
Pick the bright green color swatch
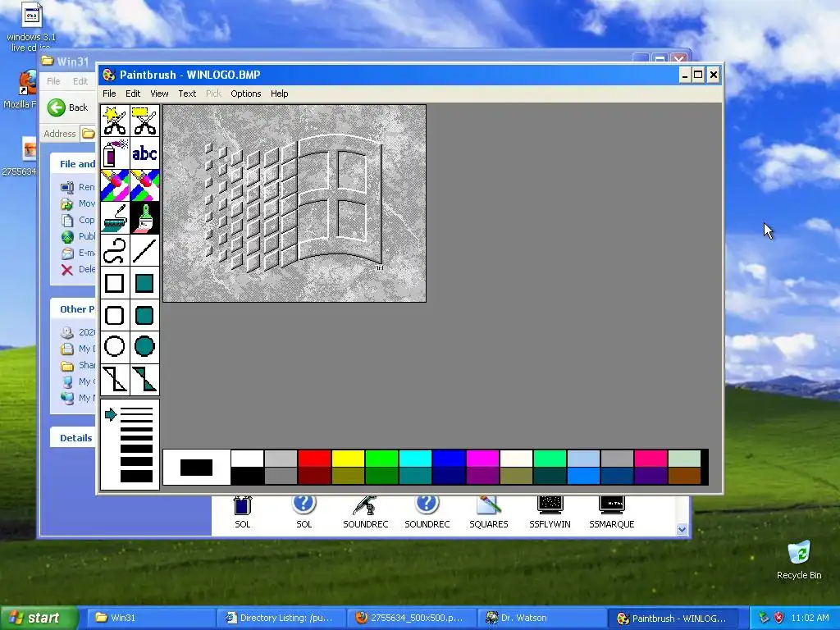[381, 459]
